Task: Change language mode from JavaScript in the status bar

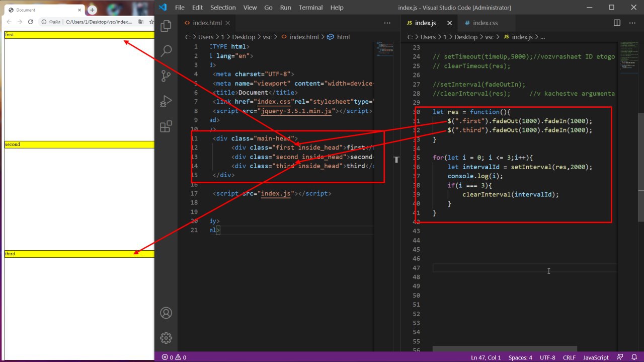Action: click(596, 357)
